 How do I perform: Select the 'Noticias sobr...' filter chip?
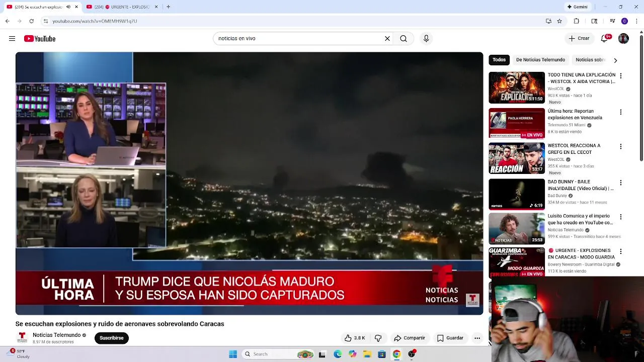click(x=590, y=60)
